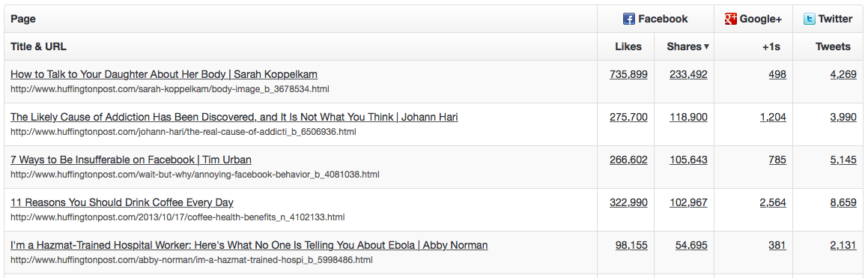868x278 pixels.
Task: Click the Title & URL column header
Action: coord(39,46)
